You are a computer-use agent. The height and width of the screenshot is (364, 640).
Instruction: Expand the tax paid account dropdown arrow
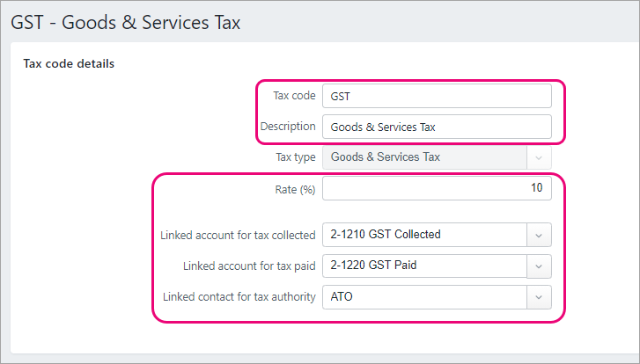pos(539,266)
